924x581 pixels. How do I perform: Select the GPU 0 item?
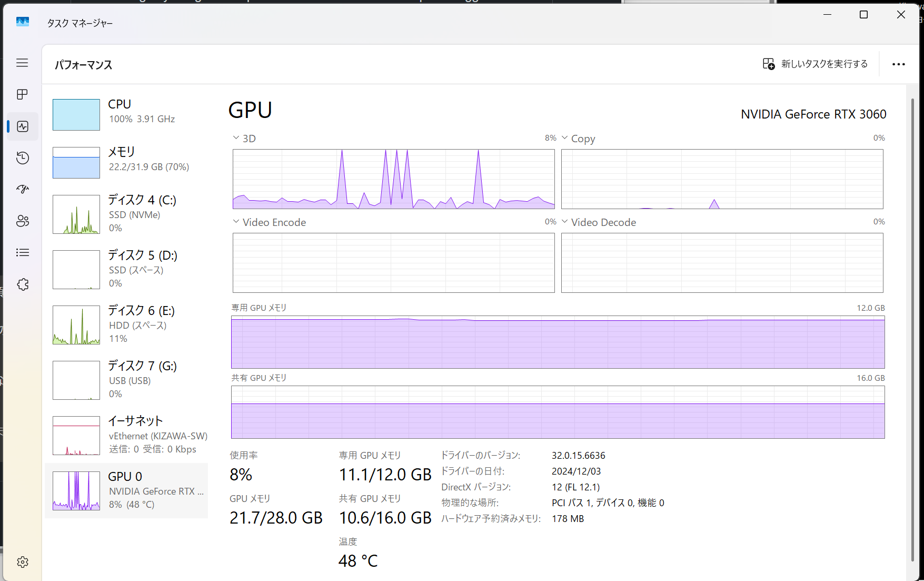(x=126, y=490)
